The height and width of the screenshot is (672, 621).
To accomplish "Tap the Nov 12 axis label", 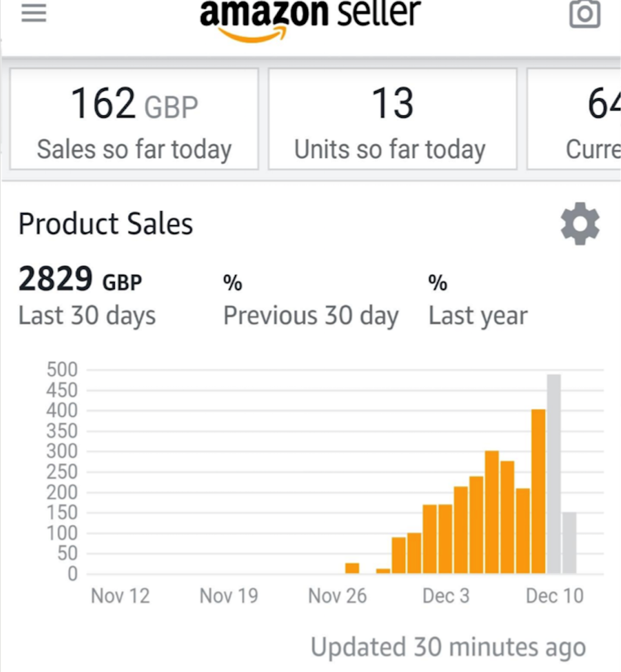I will pyautogui.click(x=120, y=595).
